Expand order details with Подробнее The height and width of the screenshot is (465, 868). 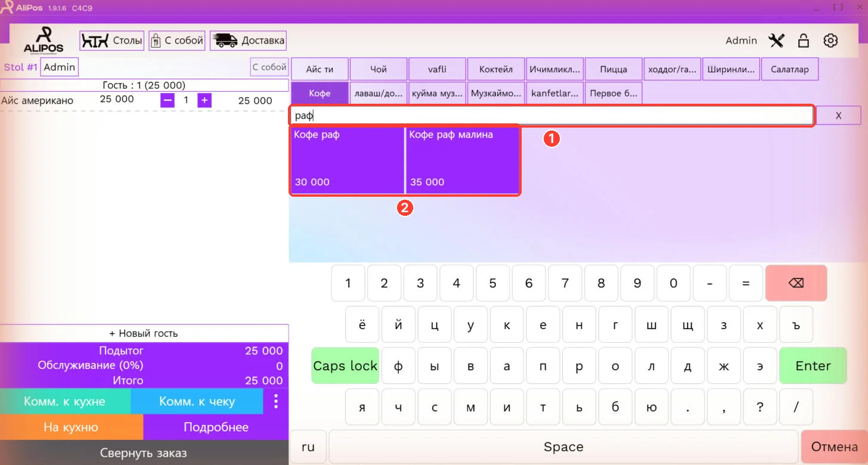[216, 427]
